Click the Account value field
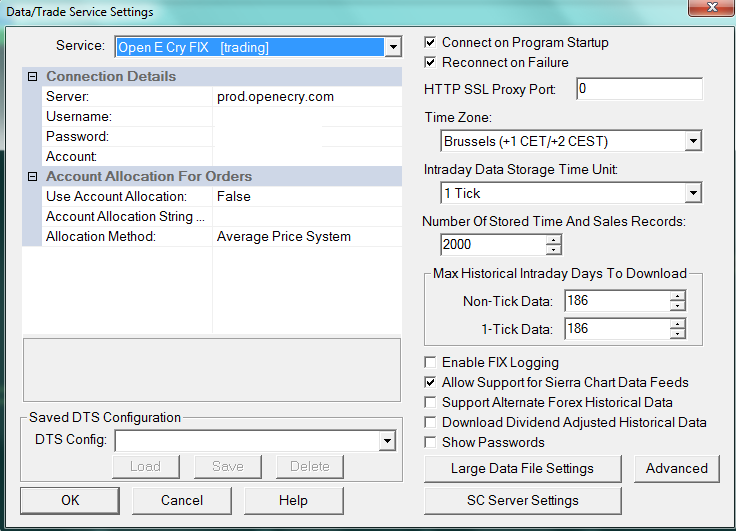 307,156
